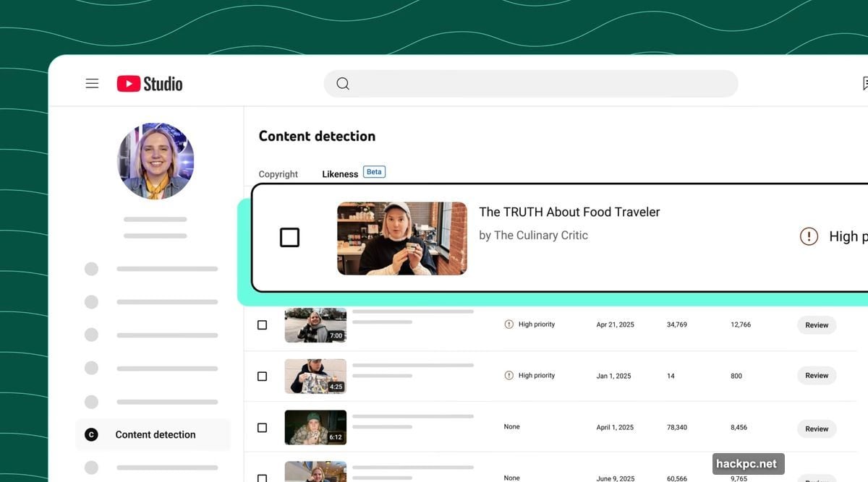Check the checkbox next to the 7:00 video

[262, 324]
